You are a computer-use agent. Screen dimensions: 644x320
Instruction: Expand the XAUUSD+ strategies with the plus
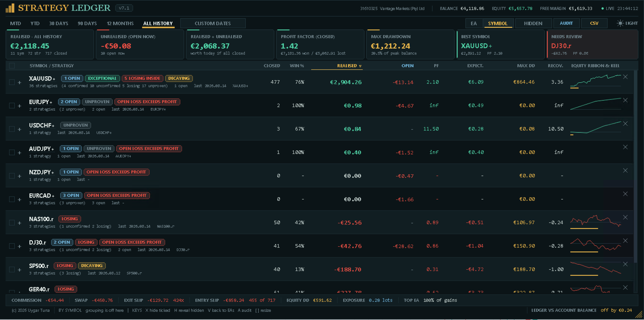[x=20, y=82]
